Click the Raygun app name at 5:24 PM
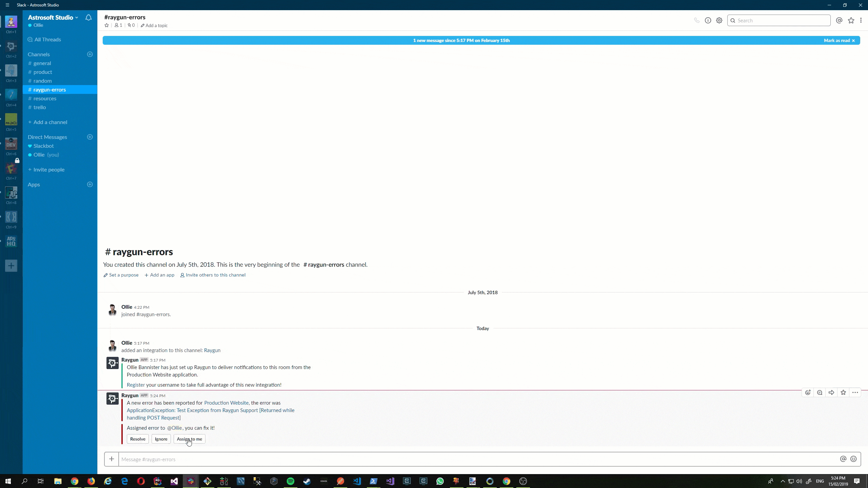This screenshot has height=488, width=868. point(130,395)
